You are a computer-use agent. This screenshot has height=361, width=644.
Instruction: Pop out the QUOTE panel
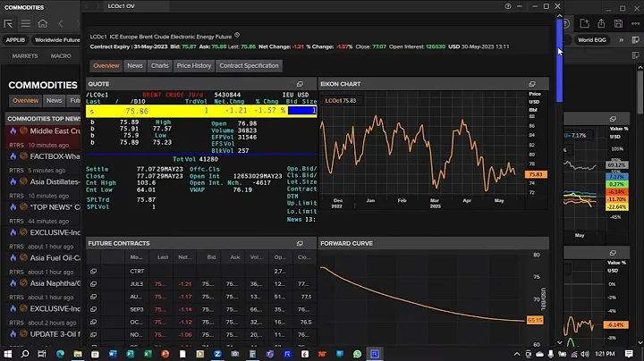pos(300,84)
